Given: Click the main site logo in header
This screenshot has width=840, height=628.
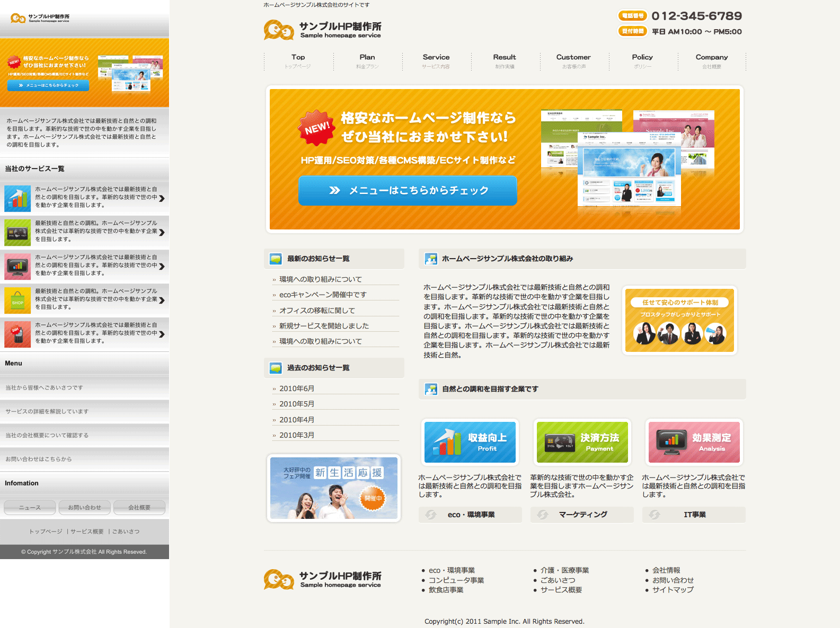Looking at the screenshot, I should [x=322, y=30].
